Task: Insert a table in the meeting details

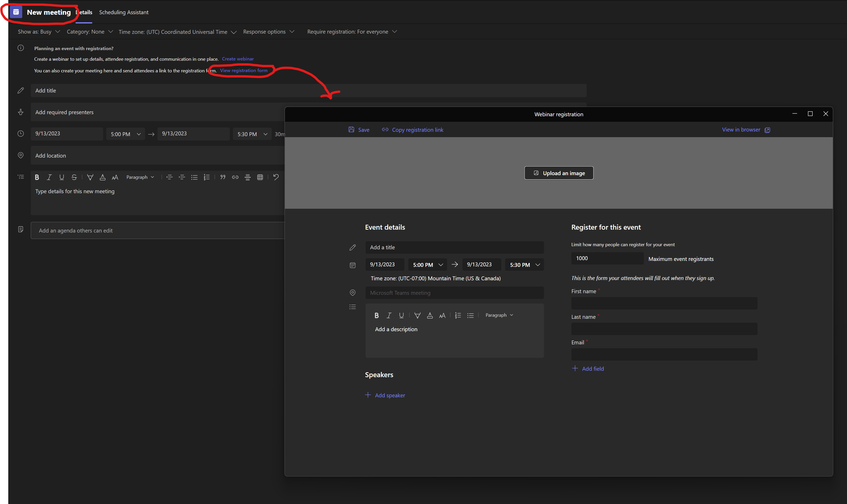Action: (260, 177)
